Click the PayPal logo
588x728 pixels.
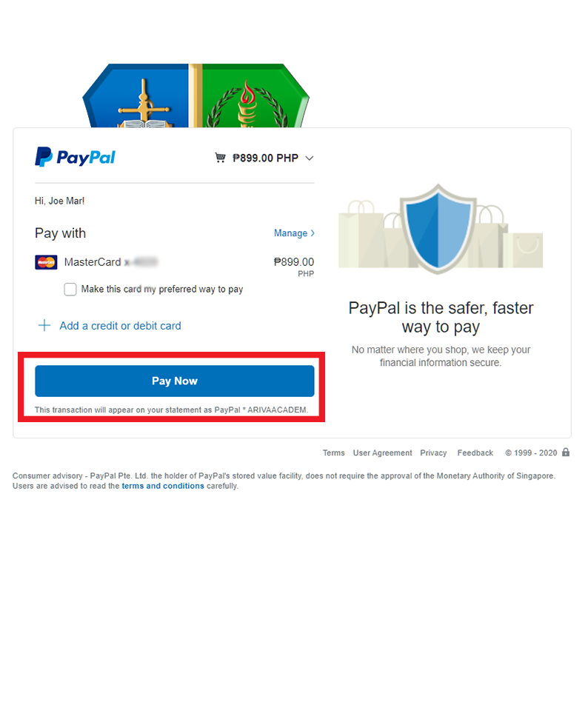[76, 158]
